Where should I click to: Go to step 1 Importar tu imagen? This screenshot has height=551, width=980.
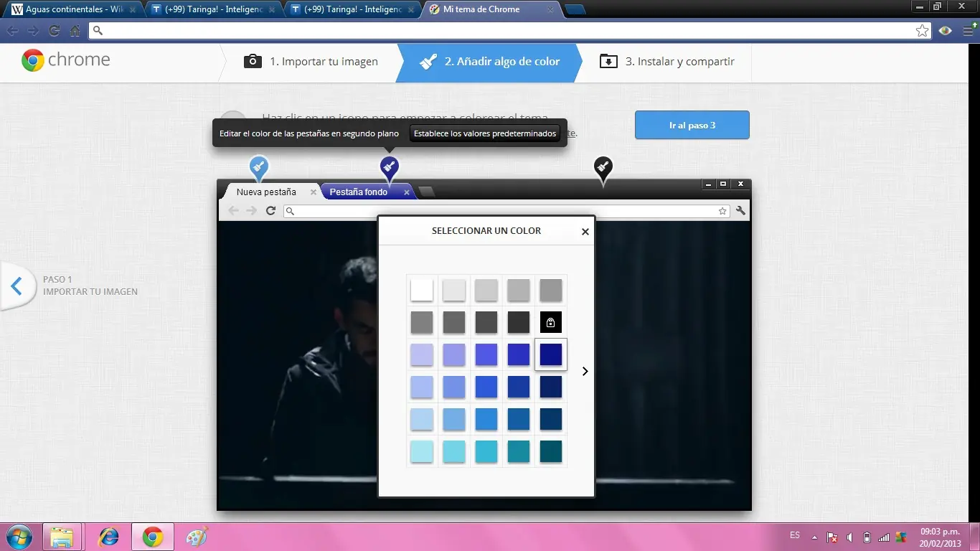(x=311, y=62)
